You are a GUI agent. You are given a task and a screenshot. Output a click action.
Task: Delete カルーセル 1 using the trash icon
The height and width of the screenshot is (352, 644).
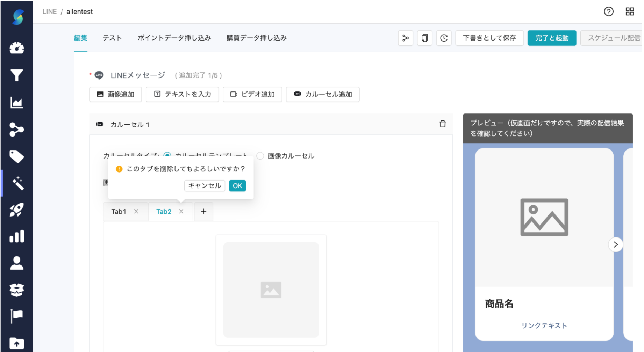443,124
